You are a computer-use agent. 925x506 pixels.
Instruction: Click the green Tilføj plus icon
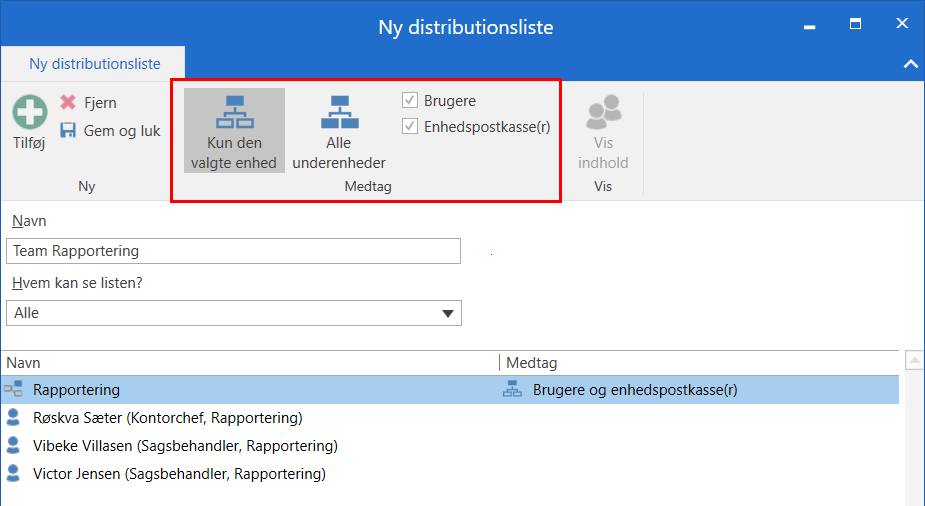29,112
